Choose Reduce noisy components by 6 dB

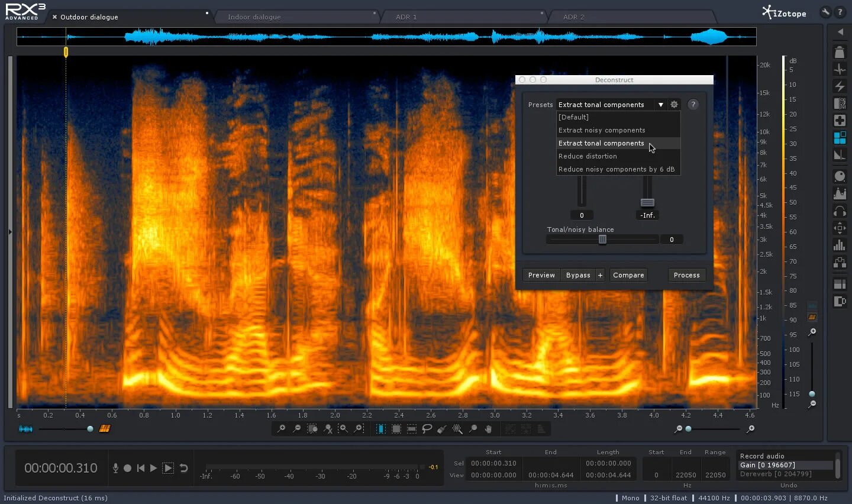[618, 169]
